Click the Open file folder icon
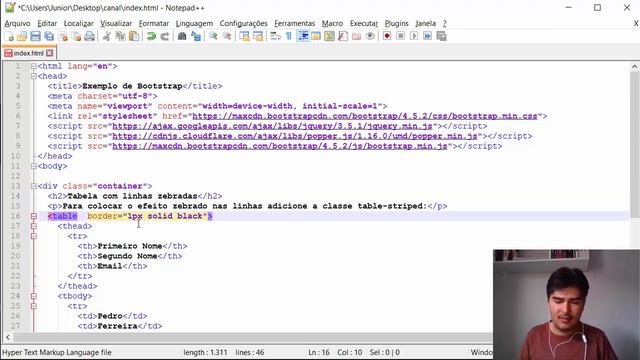The image size is (640, 360). [x=22, y=36]
